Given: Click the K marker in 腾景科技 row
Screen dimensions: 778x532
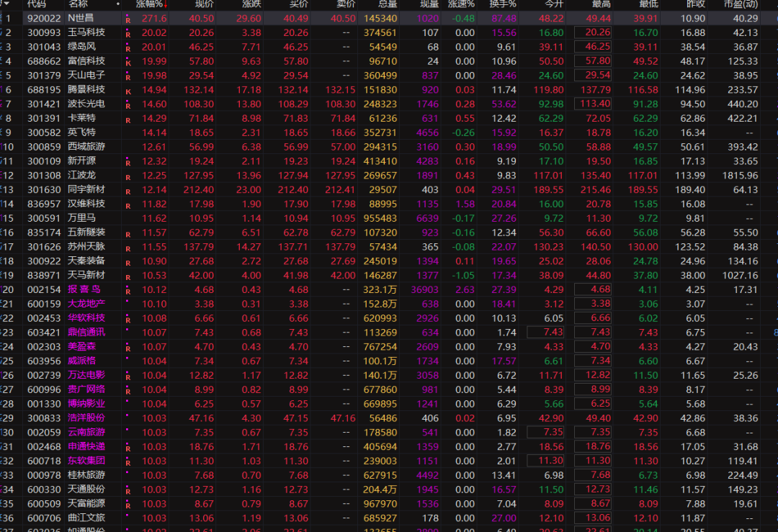Looking at the screenshot, I should click(128, 91).
